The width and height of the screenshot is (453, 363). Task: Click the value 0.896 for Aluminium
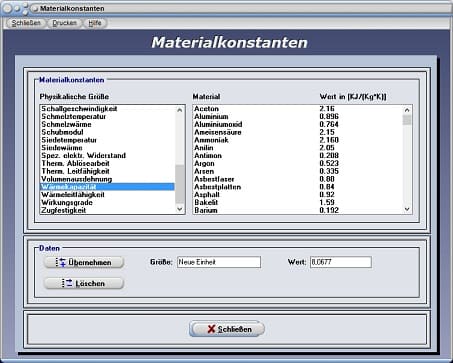pyautogui.click(x=329, y=117)
